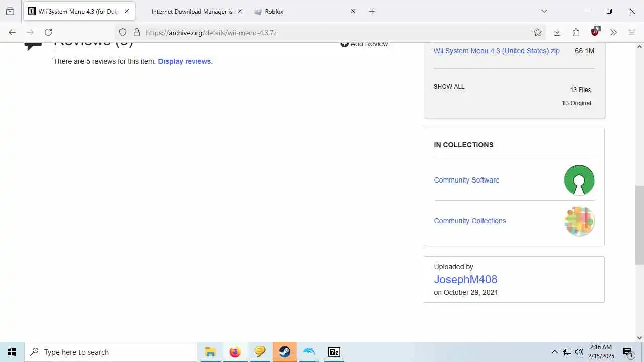Open the Windows Start menu
This screenshot has width=644, height=362.
pyautogui.click(x=12, y=352)
